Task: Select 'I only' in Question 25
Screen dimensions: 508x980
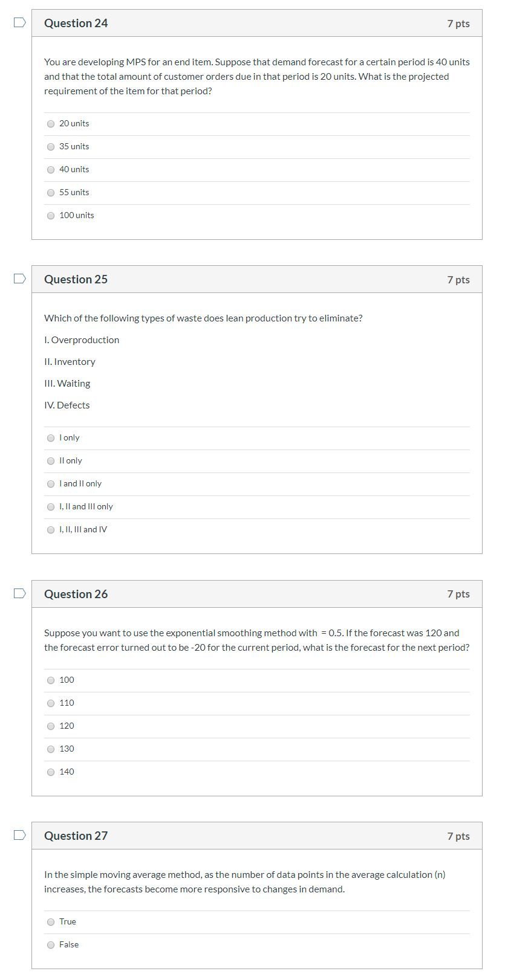Action: (51, 437)
